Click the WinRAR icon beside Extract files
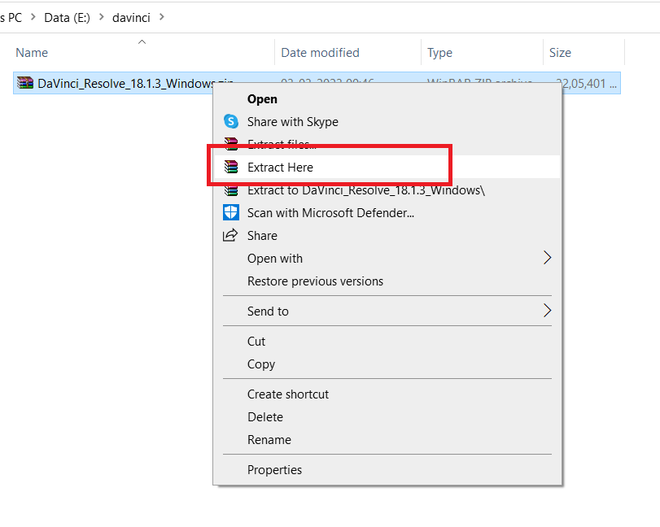 pyautogui.click(x=231, y=144)
